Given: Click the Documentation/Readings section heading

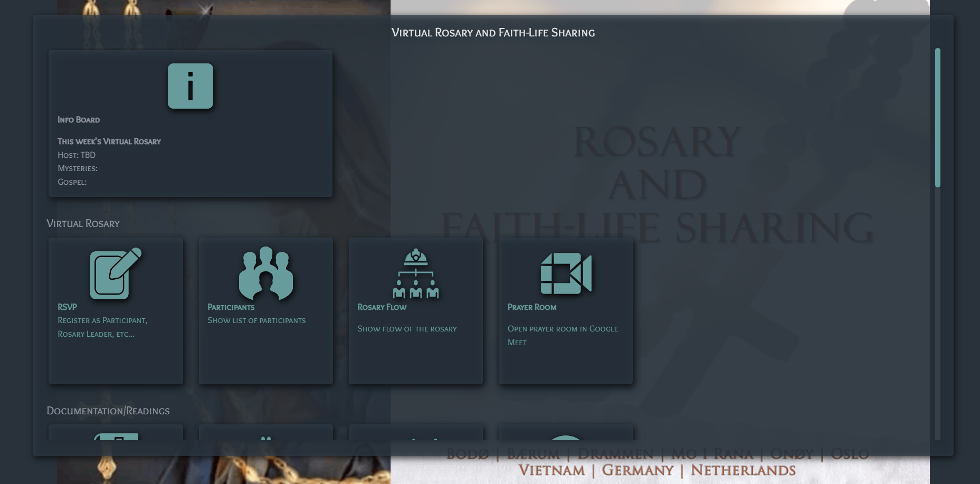Looking at the screenshot, I should (x=108, y=411).
